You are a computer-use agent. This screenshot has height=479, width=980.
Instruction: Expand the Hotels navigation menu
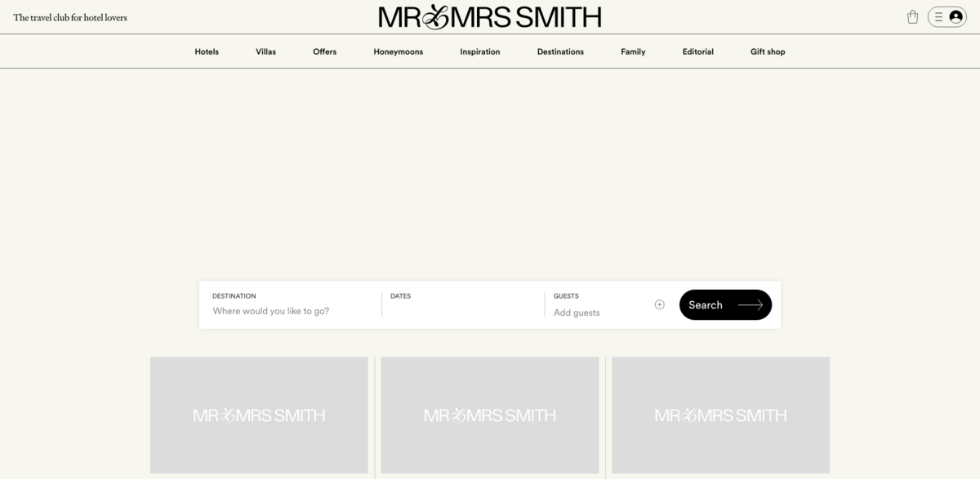pyautogui.click(x=206, y=51)
